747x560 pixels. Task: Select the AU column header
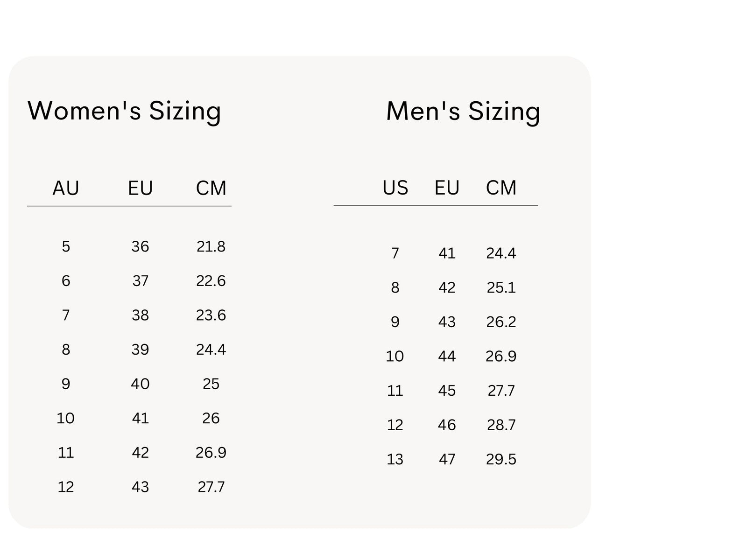click(x=66, y=188)
